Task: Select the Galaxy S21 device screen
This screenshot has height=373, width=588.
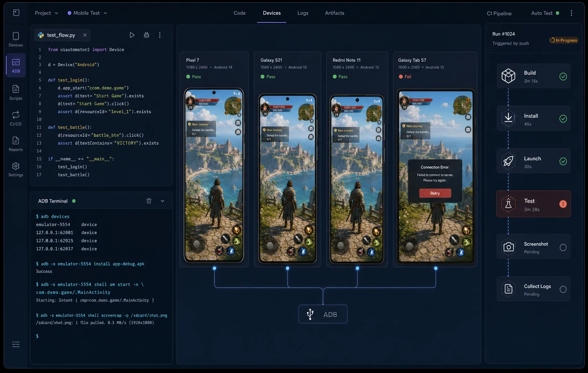Action: pos(287,178)
